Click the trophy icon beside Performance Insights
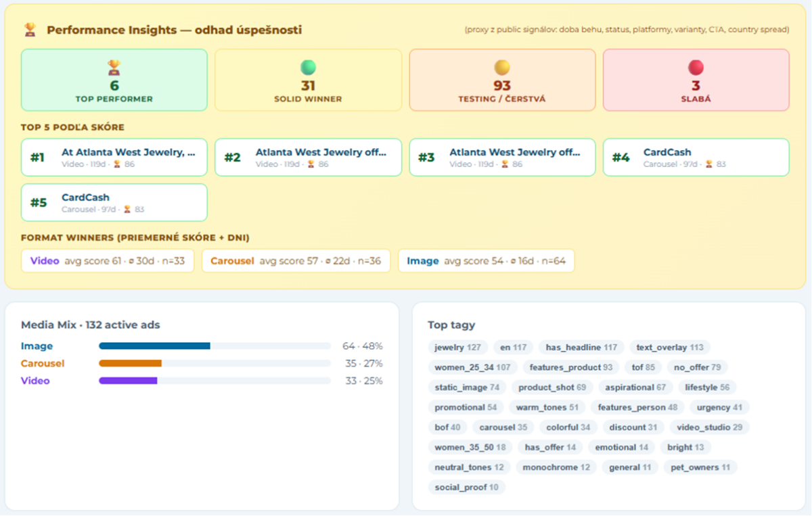Screen dimensions: 812x516 tap(30, 30)
